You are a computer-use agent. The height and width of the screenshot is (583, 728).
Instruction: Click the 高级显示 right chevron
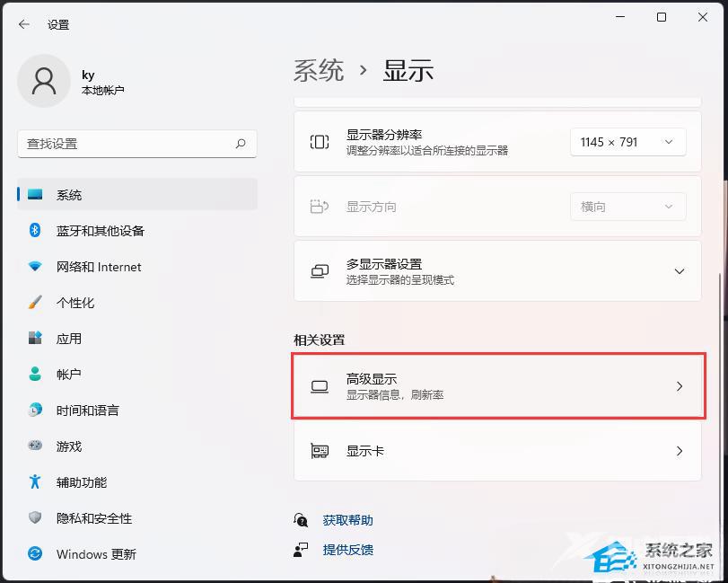point(680,386)
